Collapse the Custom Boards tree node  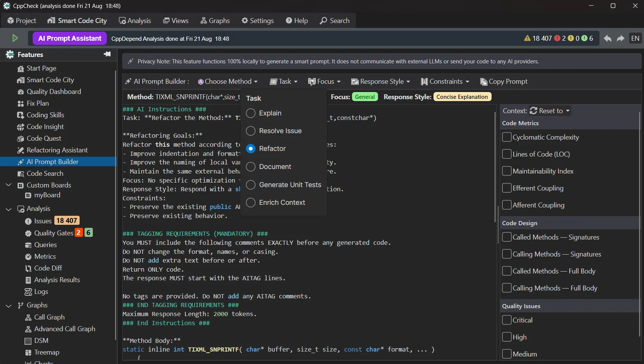[9, 185]
